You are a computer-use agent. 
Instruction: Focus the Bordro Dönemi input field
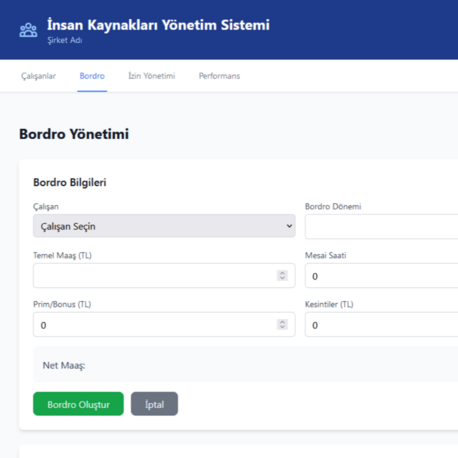(381, 227)
